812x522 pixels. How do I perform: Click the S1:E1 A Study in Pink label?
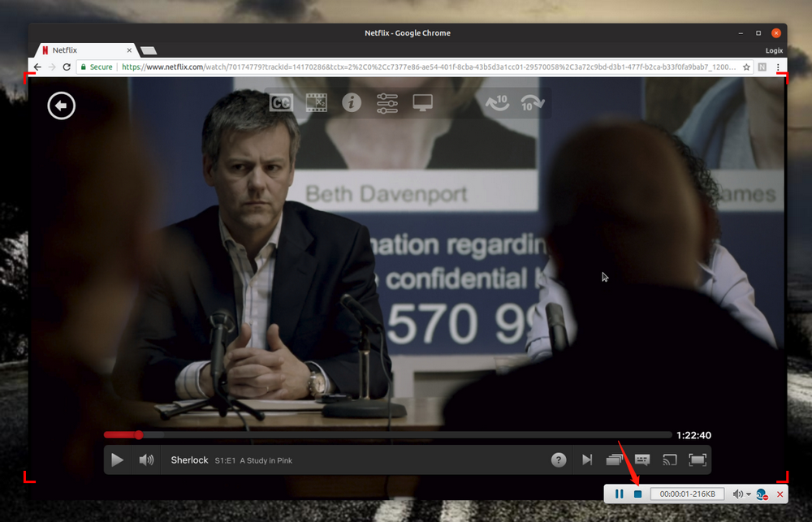253,460
